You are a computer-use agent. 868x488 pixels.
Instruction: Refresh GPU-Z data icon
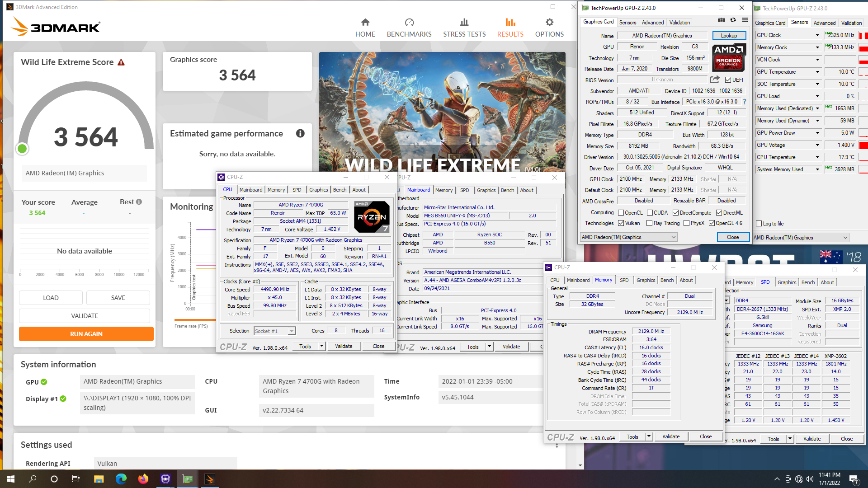point(733,20)
